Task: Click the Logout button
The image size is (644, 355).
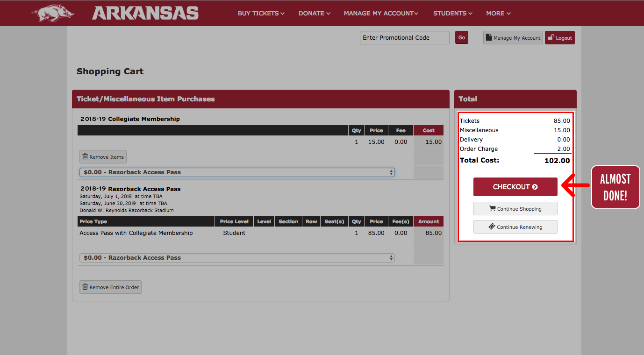Action: (x=559, y=37)
